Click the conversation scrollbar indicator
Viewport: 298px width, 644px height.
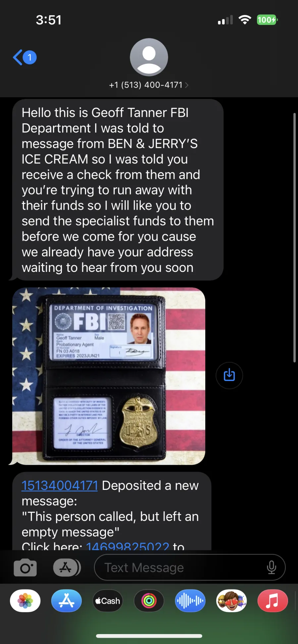pyautogui.click(x=294, y=237)
